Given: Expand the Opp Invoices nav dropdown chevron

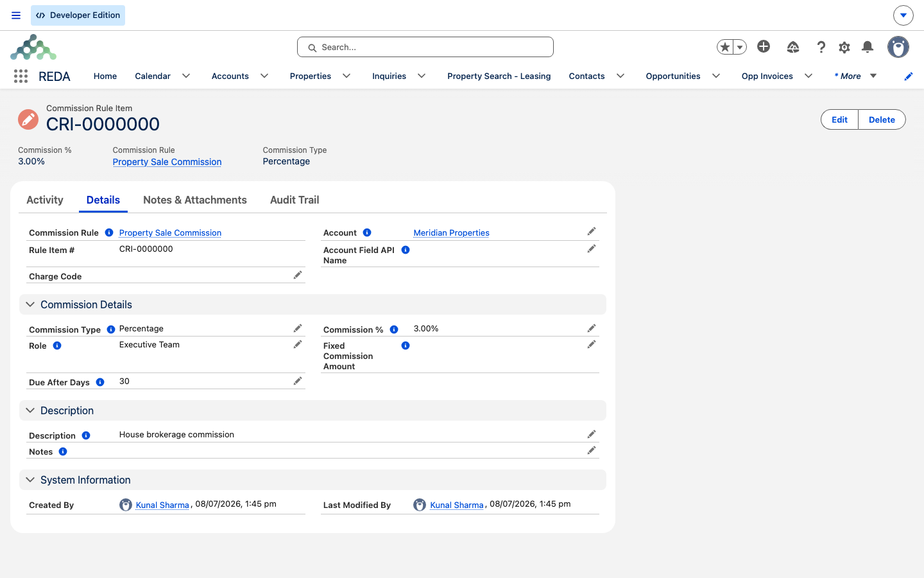Looking at the screenshot, I should click(x=809, y=76).
